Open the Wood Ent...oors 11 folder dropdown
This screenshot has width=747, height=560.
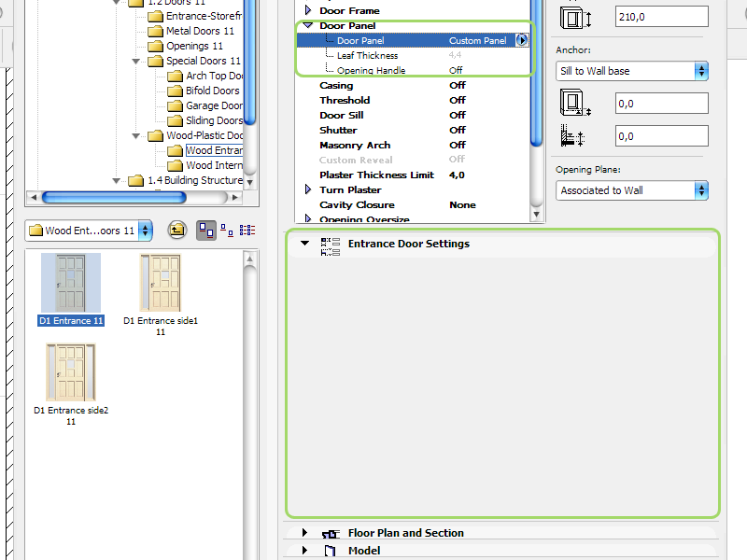coord(89,231)
